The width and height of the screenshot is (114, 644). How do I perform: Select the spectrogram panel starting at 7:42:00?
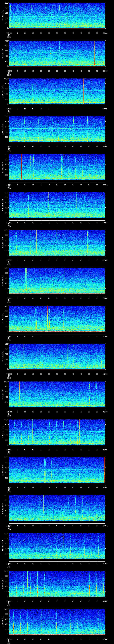click(57, 432)
